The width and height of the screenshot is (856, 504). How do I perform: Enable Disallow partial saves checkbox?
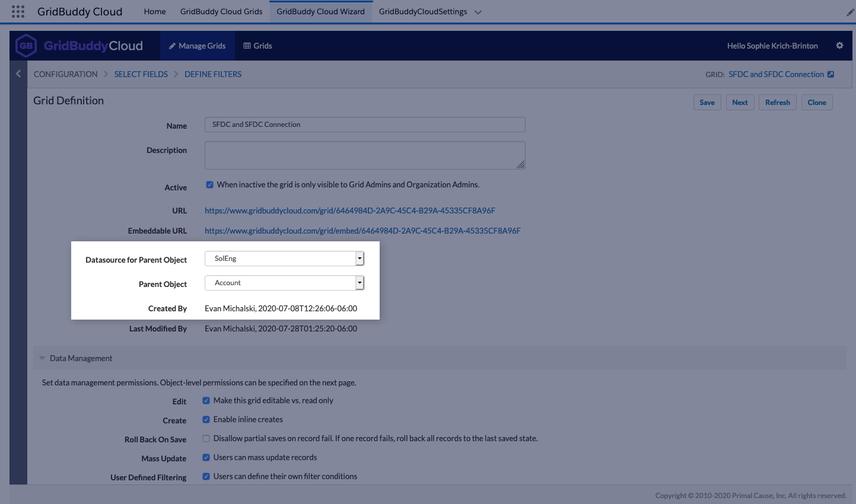(206, 438)
